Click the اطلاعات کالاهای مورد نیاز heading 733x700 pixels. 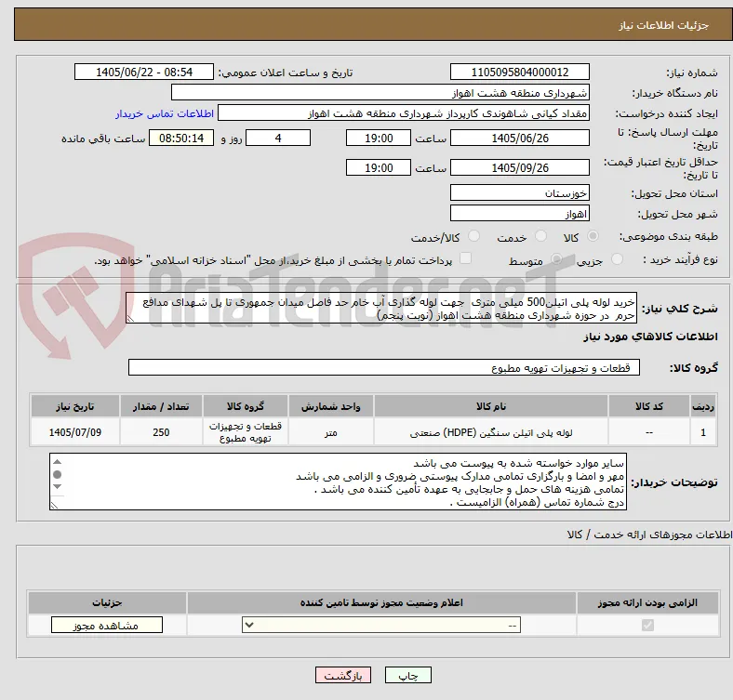click(x=650, y=337)
